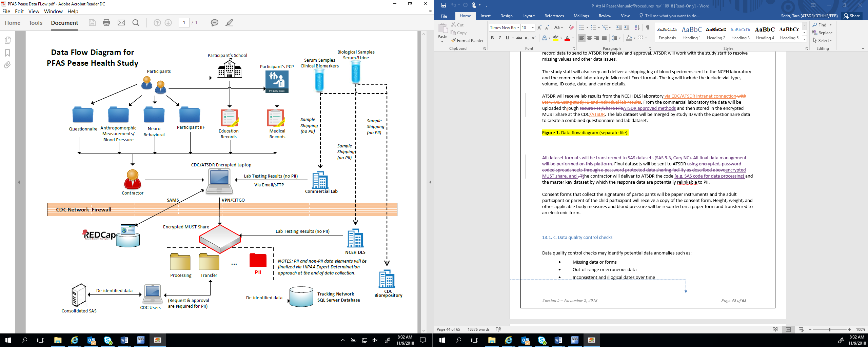
Task: Click the Acrobat page number field
Action: pyautogui.click(x=184, y=23)
